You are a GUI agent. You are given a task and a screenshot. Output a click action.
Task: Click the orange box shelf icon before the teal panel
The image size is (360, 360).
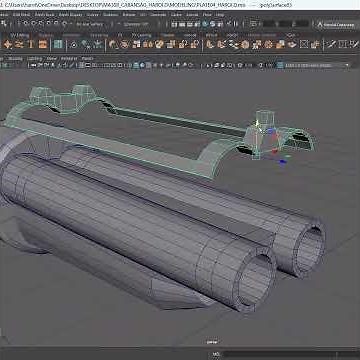[x=43, y=44]
